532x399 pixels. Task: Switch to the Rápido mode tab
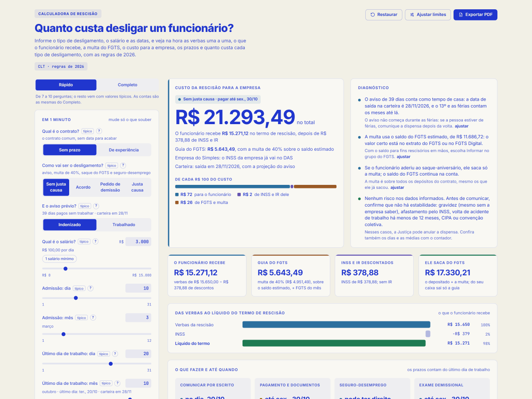[66, 85]
